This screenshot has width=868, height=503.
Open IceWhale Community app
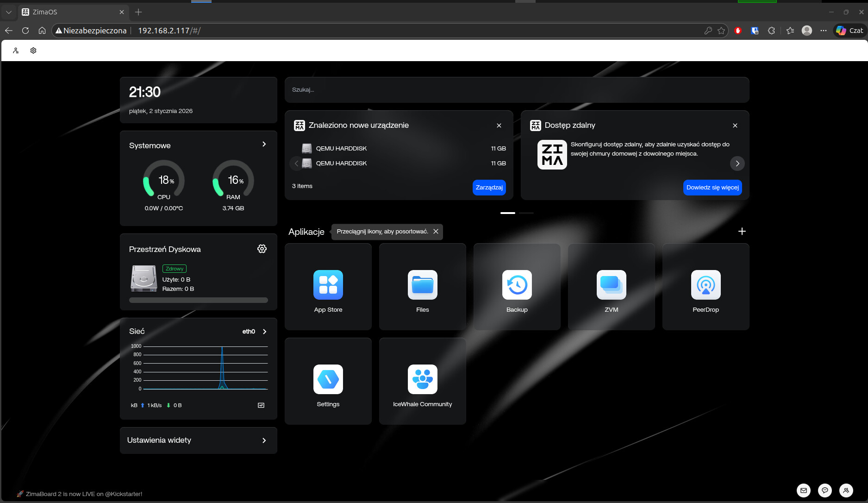click(422, 381)
